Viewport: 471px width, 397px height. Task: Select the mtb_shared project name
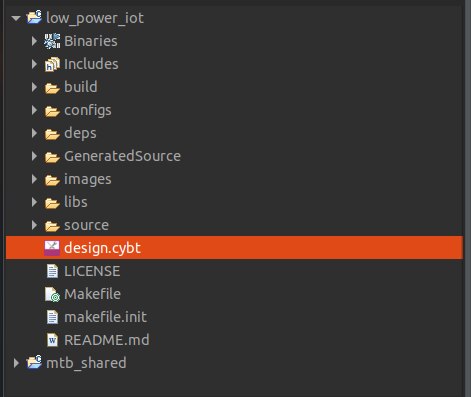point(86,363)
